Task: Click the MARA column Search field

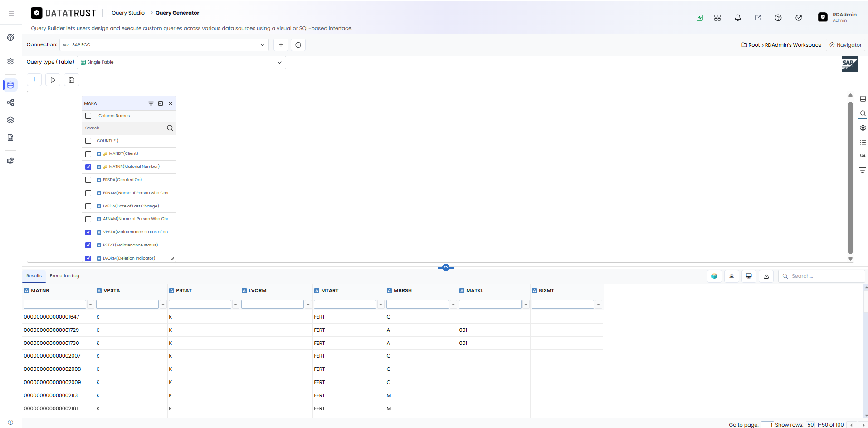Action: click(x=124, y=128)
